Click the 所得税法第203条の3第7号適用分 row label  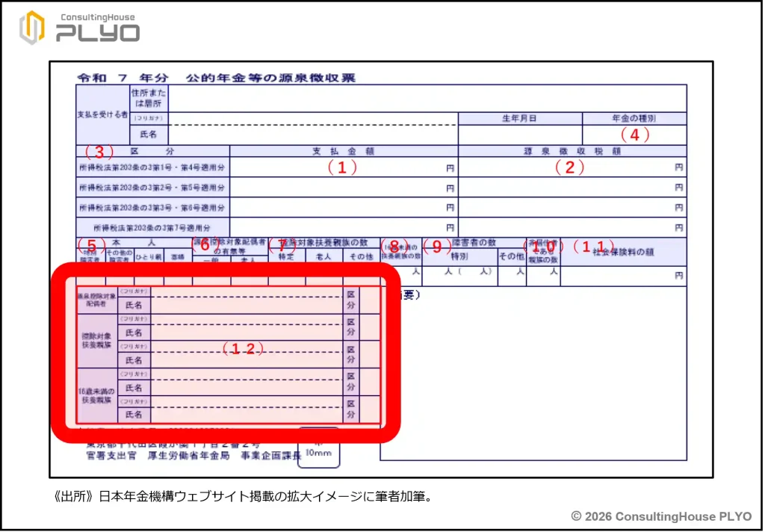point(152,227)
